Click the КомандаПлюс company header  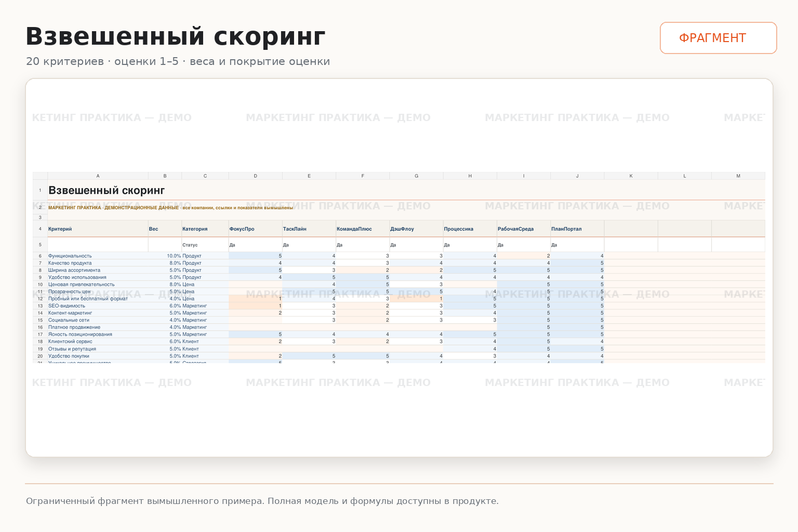pyautogui.click(x=363, y=229)
